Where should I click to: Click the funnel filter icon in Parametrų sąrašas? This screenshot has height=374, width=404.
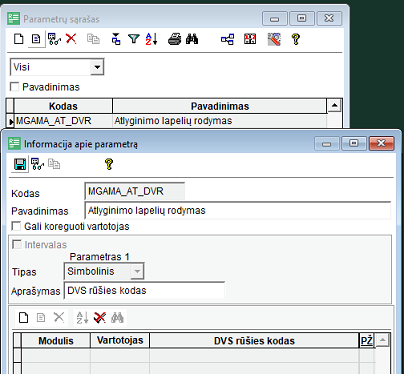click(134, 39)
